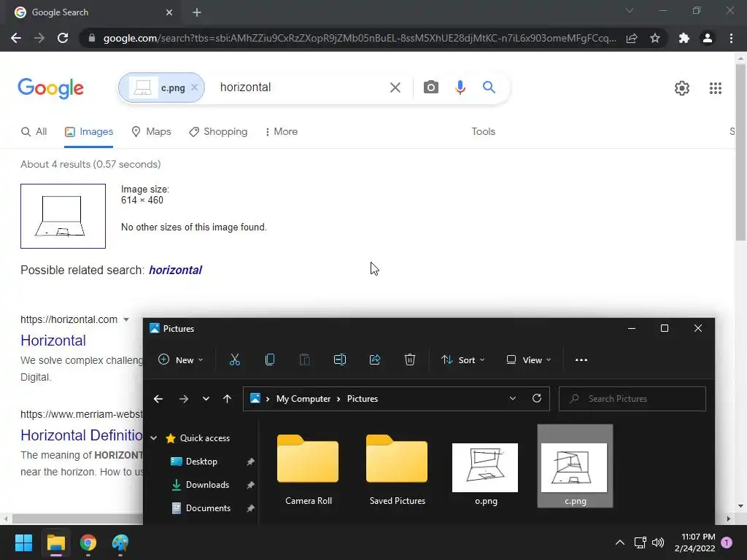Share this page icon in address bar

click(x=632, y=38)
